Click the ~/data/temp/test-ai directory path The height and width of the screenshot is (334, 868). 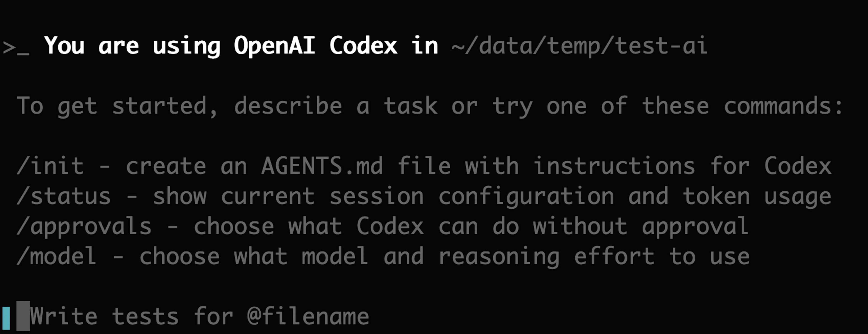pos(579,46)
